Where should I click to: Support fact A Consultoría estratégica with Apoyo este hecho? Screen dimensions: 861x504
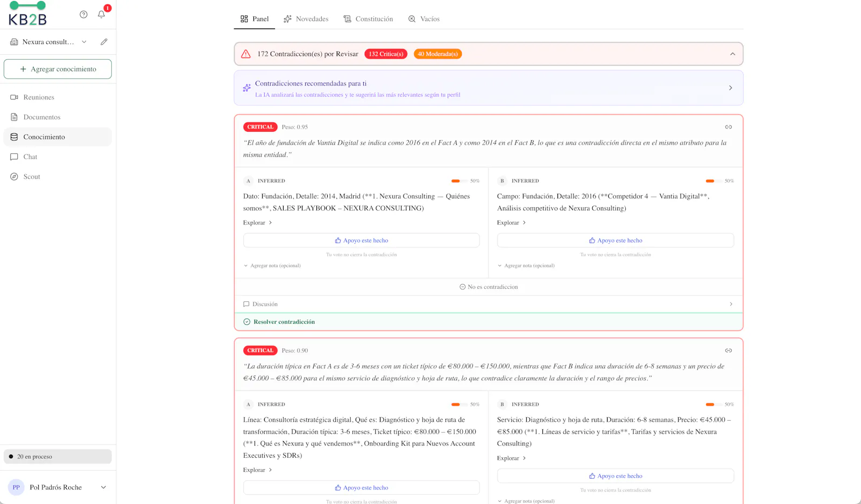[361, 488]
